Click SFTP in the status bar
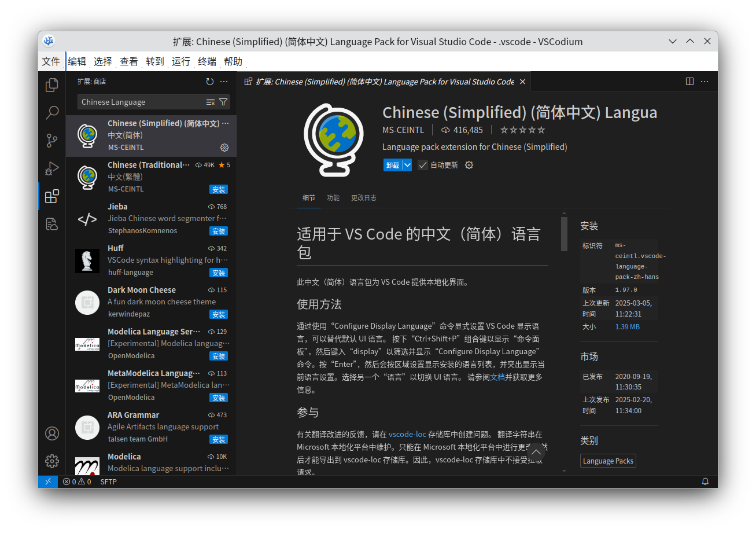The image size is (756, 533). click(x=108, y=481)
